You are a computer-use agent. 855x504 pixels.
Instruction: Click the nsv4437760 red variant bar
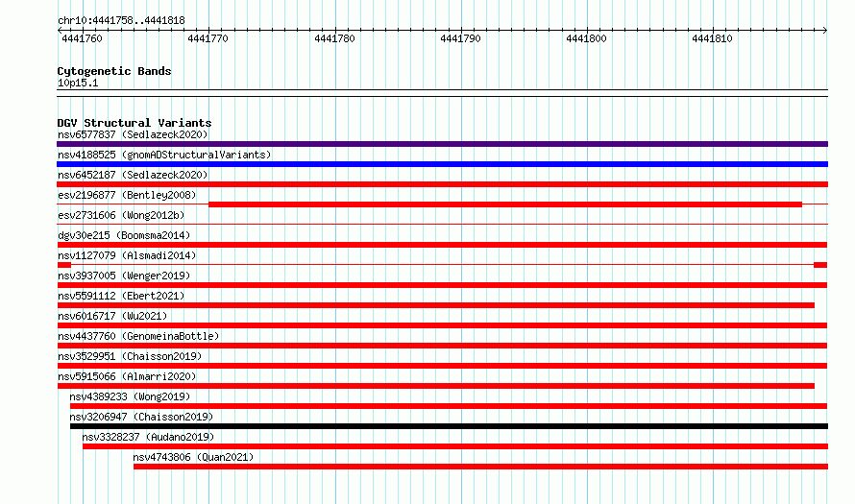click(x=442, y=346)
